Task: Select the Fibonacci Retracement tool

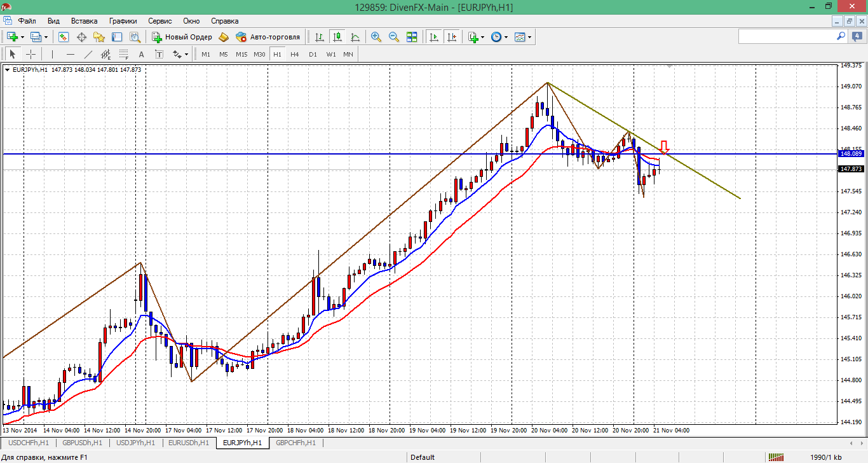Action: pyautogui.click(x=124, y=54)
